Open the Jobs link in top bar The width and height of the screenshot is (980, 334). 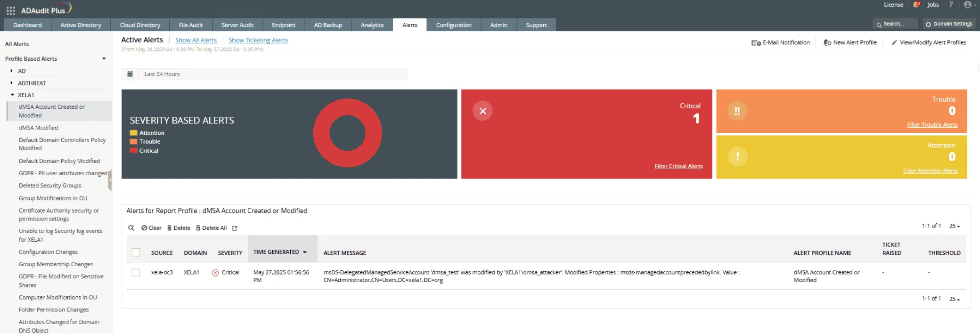933,5
